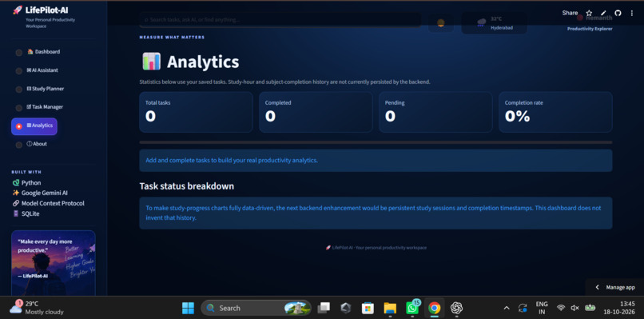Expand the Manage app chevron arrow
Screen dimensions: 644x319
598,287
